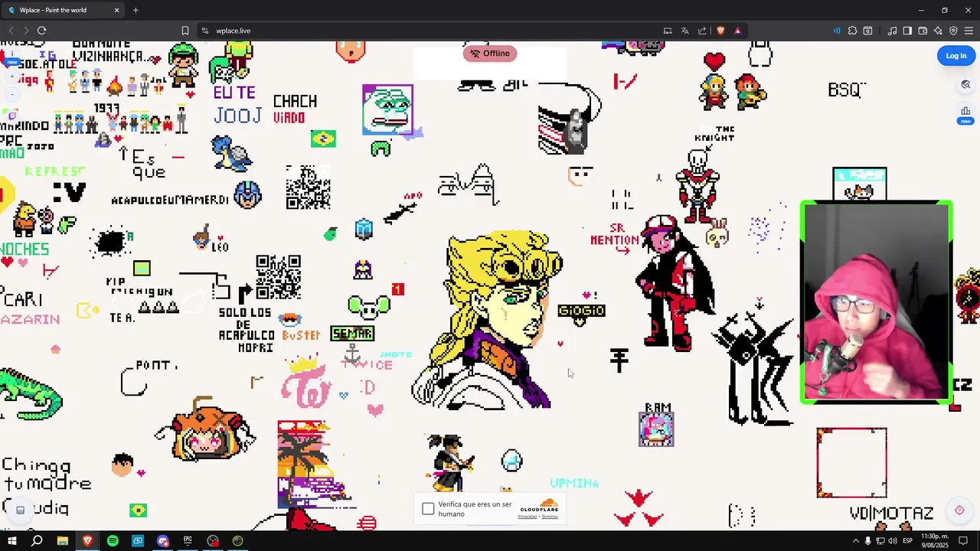Click the VDIMOTAZ pixel text

pyautogui.click(x=891, y=514)
